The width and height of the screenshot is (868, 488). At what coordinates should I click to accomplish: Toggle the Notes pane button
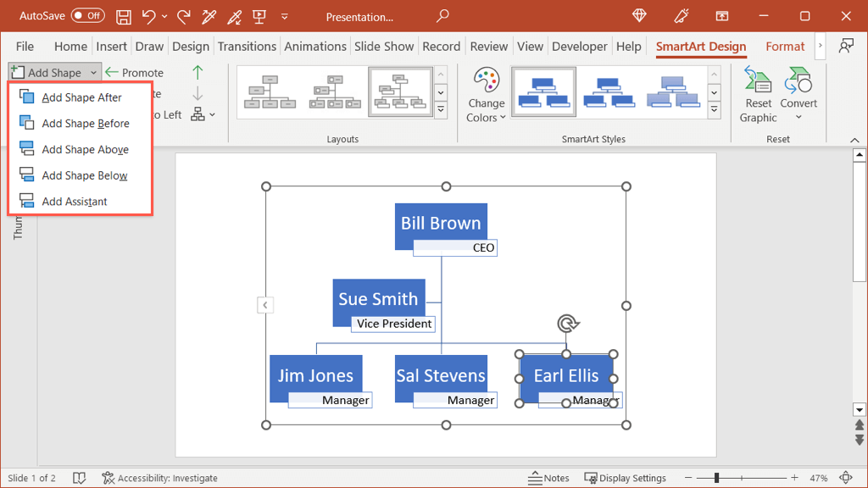coord(548,478)
